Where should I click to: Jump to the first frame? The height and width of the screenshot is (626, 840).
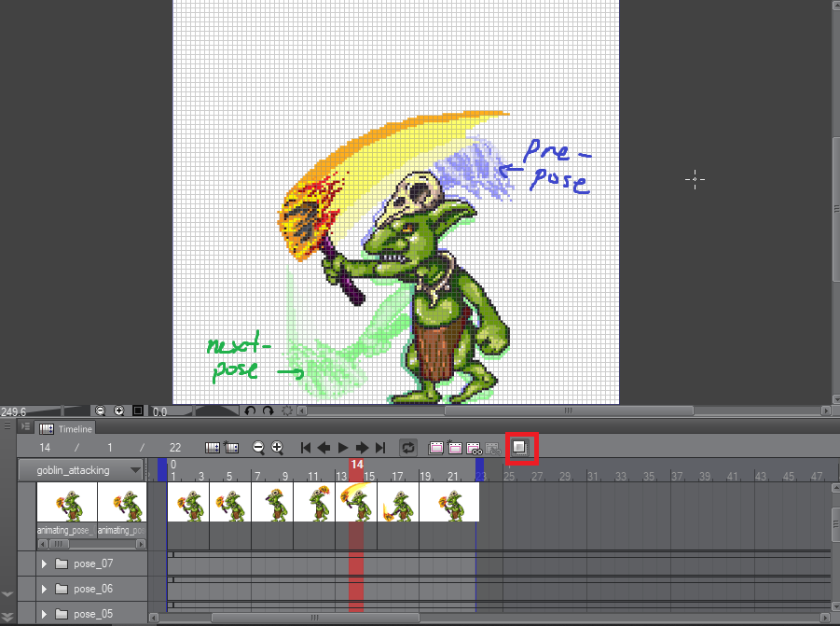(x=306, y=448)
